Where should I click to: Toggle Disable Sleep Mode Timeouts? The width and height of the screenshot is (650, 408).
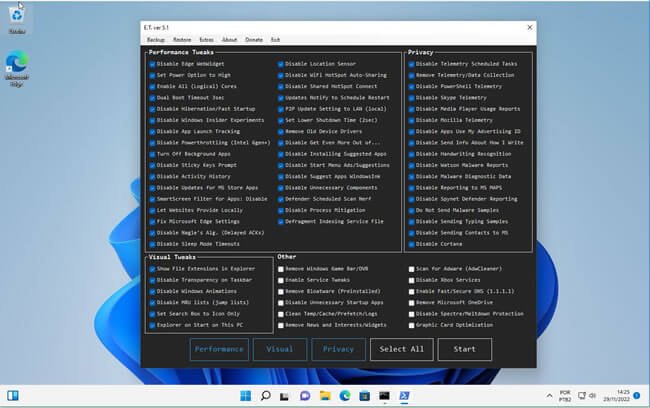point(152,244)
